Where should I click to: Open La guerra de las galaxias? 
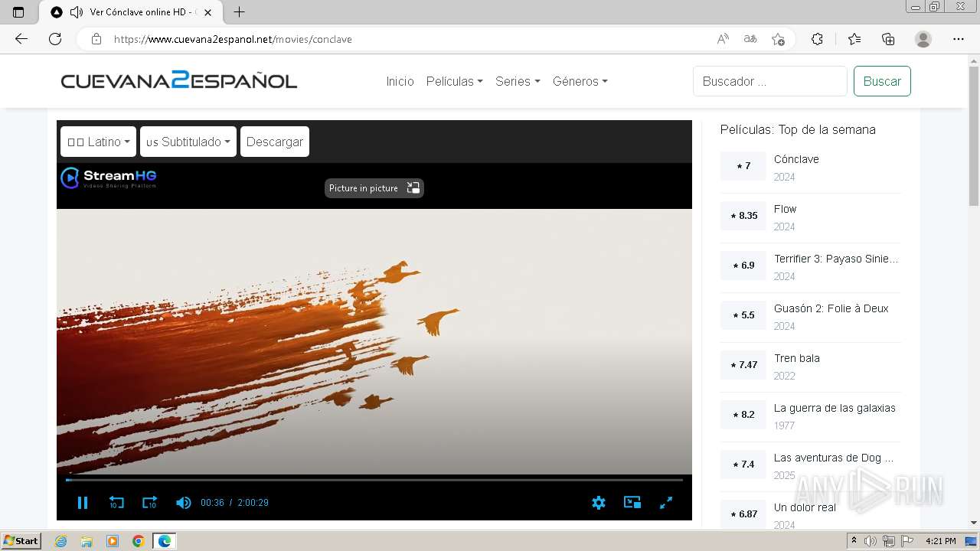click(x=835, y=408)
